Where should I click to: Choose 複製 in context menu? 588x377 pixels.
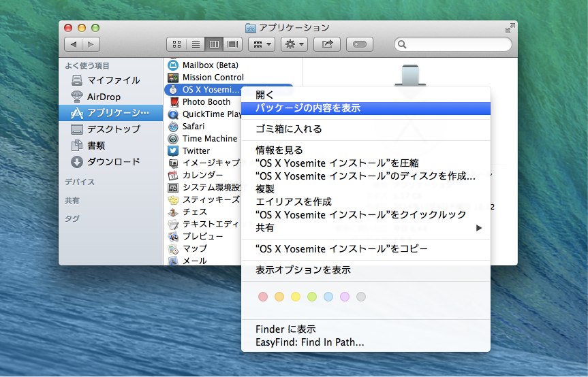pyautogui.click(x=366, y=189)
